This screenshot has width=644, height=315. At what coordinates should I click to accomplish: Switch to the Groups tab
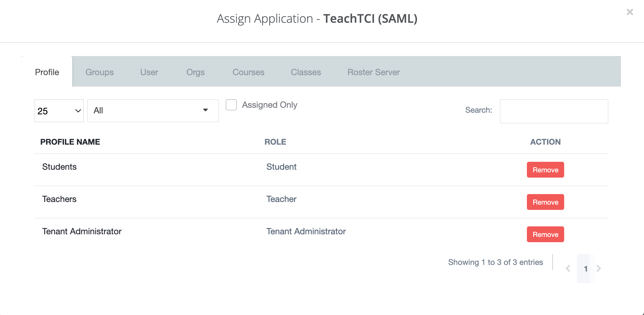coord(99,72)
